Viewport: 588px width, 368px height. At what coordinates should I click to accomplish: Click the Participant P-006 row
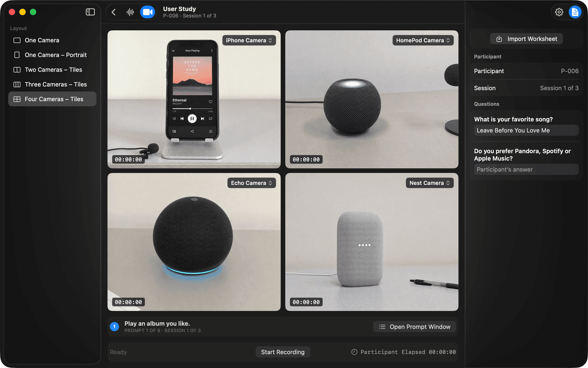(526, 71)
